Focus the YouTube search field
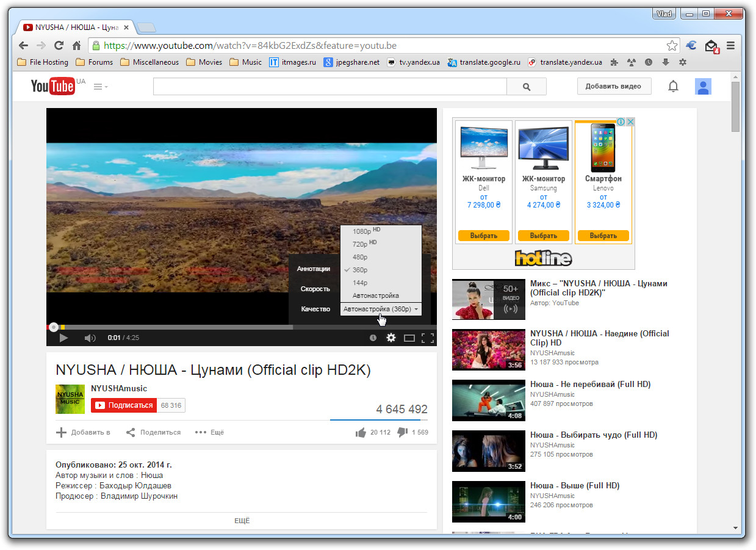 pyautogui.click(x=329, y=87)
